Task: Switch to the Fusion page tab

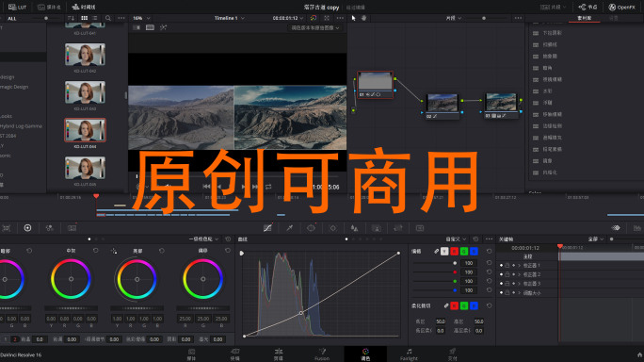Action: (322, 354)
